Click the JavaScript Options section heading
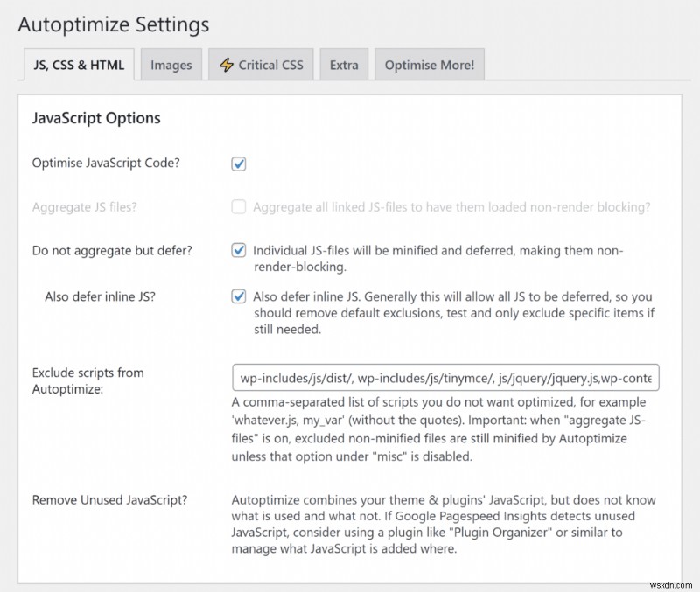The image size is (700, 592). click(96, 118)
